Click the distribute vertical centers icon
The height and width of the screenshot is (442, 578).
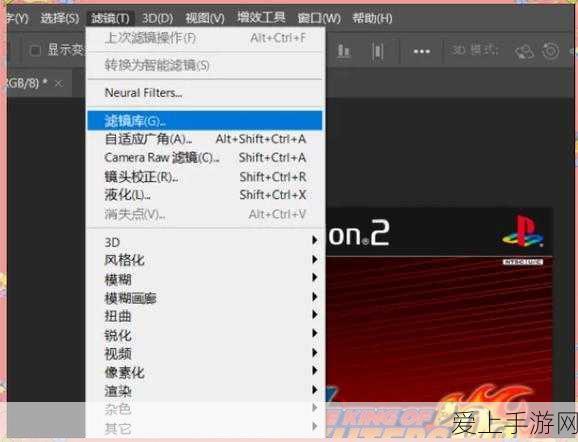pos(377,51)
